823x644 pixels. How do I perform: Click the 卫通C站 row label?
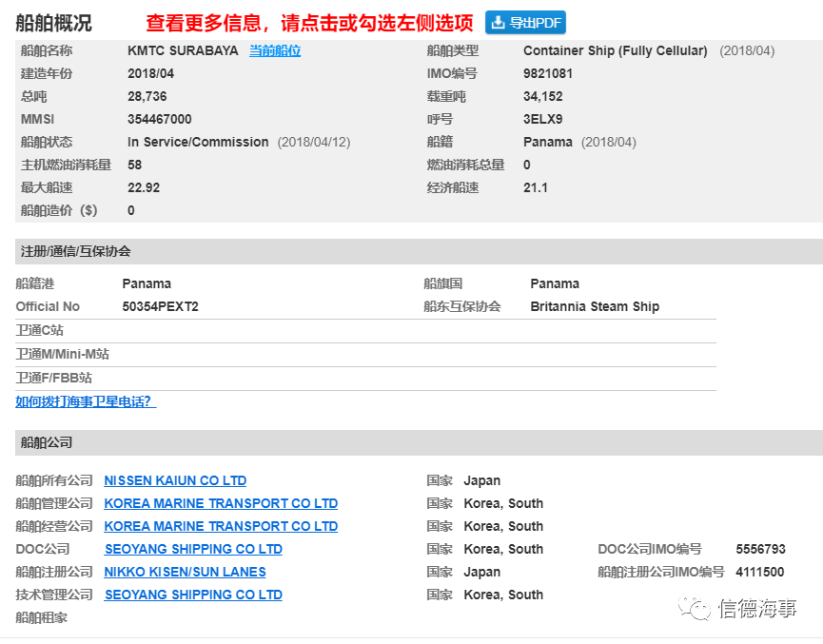pos(39,330)
